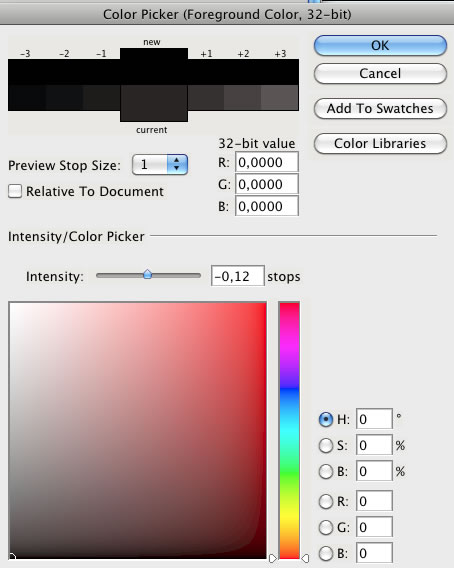Pick the +3 stop preview swatch
The height and width of the screenshot is (568, 454).
(x=280, y=85)
